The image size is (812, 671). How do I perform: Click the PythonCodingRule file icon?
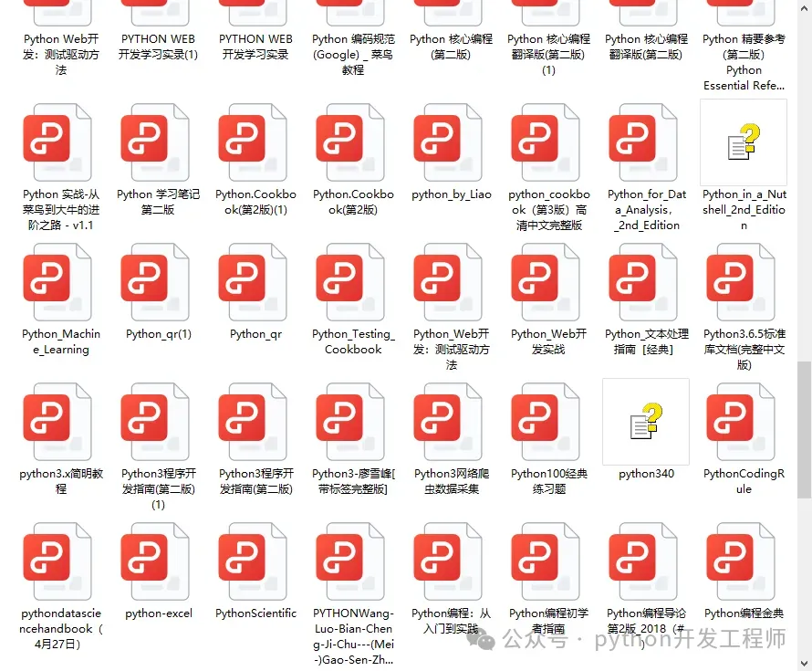(x=741, y=421)
